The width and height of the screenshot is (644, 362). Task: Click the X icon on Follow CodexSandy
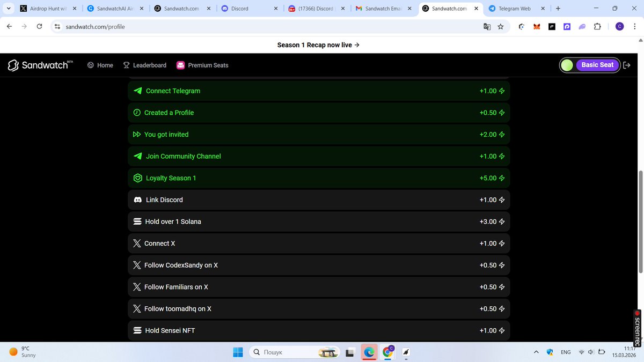137,265
